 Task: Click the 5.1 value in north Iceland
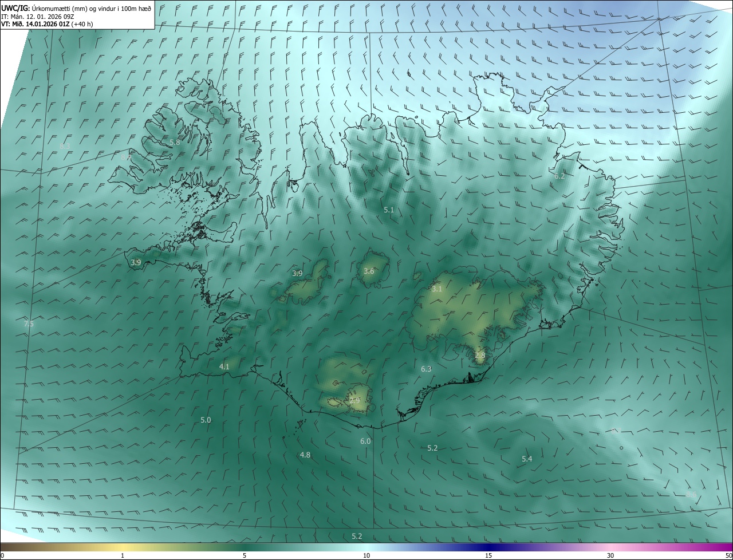pos(389,210)
